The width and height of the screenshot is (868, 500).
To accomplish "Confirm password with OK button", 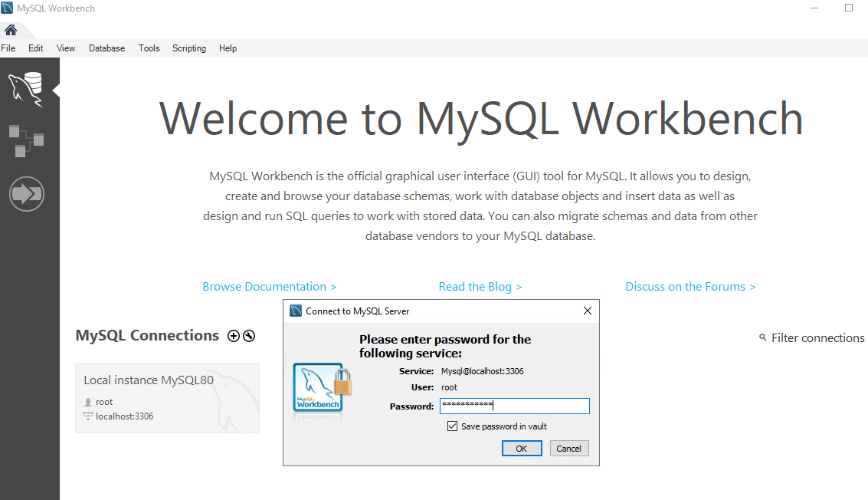I will point(522,449).
